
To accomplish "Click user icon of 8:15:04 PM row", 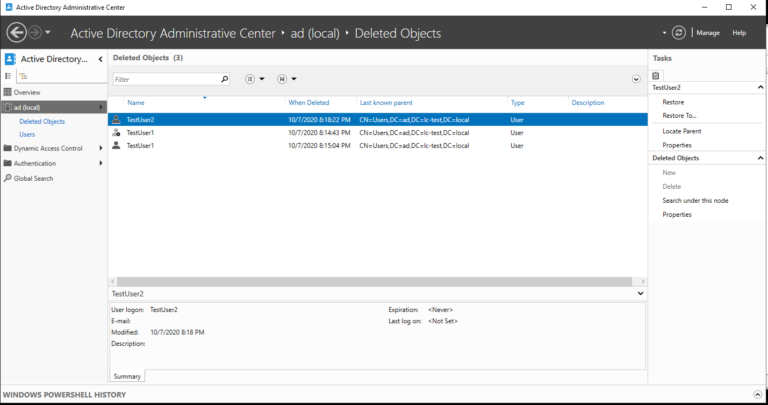I will coord(116,145).
